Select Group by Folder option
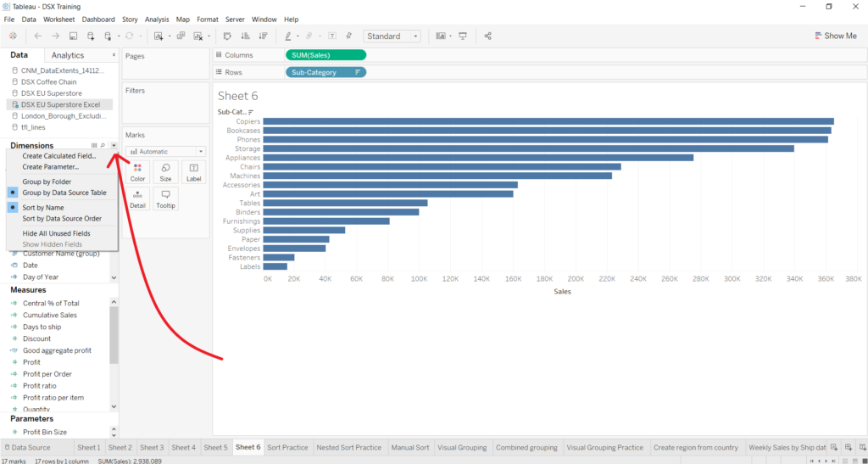Viewport: 868px width, 464px height. (x=47, y=182)
